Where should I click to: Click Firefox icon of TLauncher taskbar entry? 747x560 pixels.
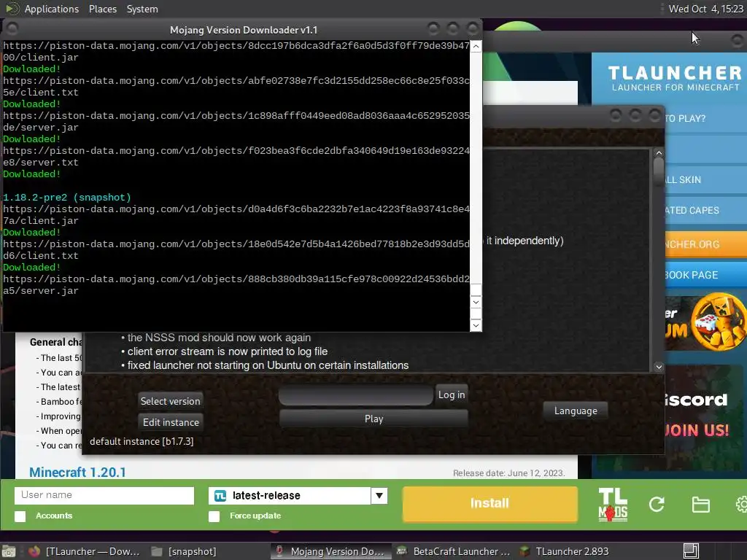(34, 551)
